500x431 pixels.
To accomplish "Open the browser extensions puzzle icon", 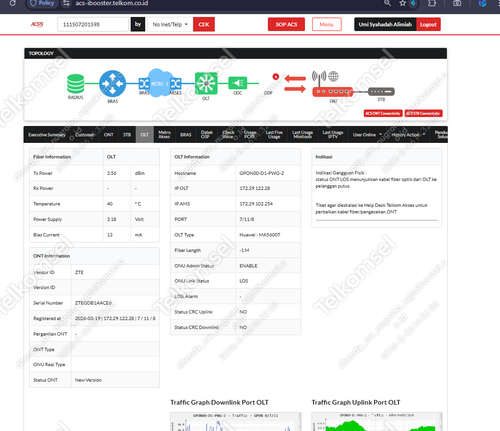I will [432, 3].
